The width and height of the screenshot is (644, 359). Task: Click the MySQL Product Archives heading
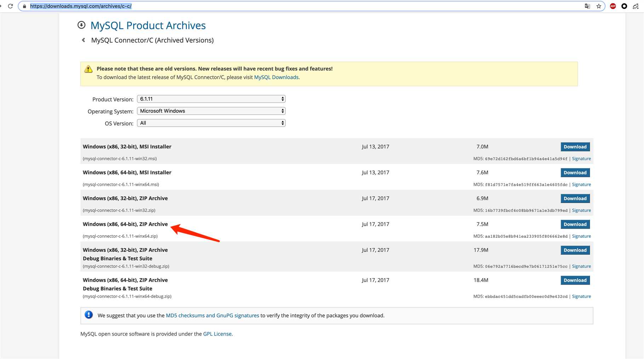pos(148,25)
